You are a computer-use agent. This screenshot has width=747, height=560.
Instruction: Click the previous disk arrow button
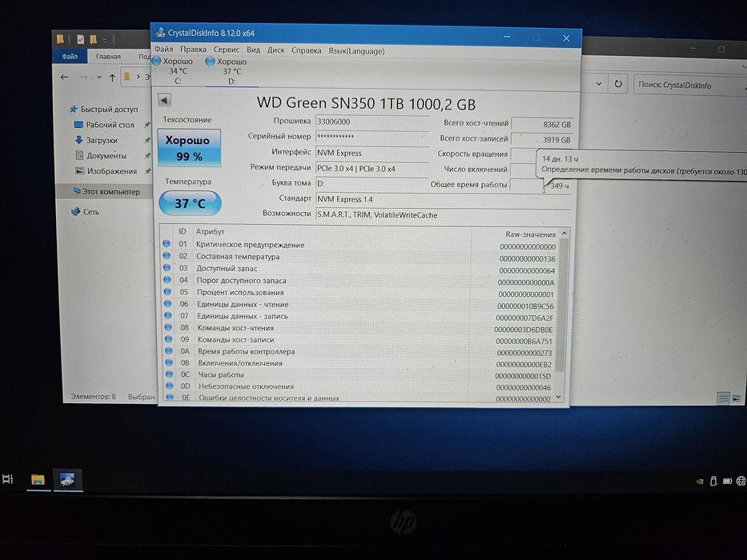(x=164, y=101)
